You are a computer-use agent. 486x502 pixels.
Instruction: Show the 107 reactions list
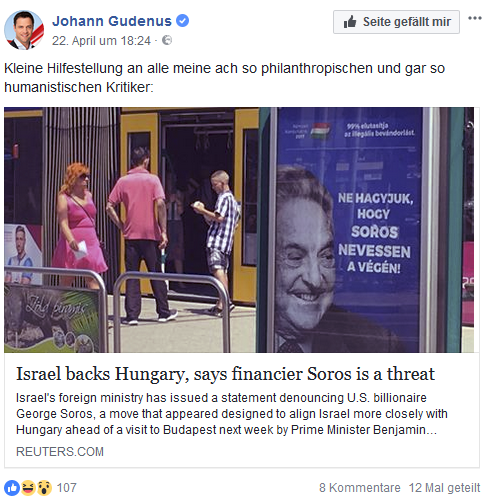pos(67,488)
